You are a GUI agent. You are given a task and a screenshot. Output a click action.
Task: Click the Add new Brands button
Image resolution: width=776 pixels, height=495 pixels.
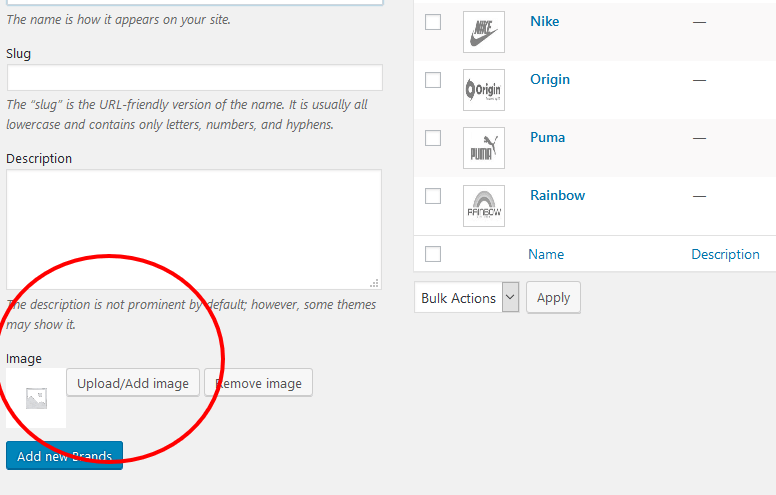click(64, 455)
